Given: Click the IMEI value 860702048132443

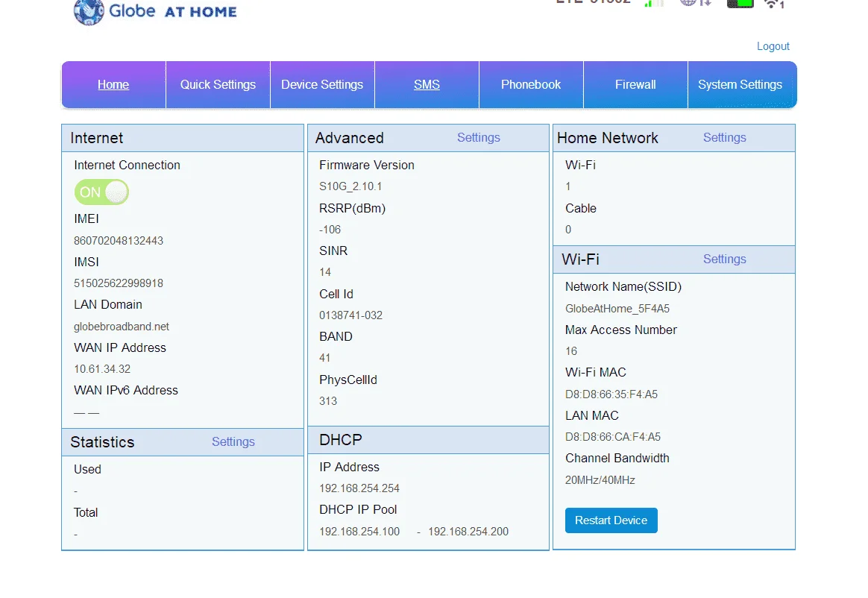Looking at the screenshot, I should point(119,241).
